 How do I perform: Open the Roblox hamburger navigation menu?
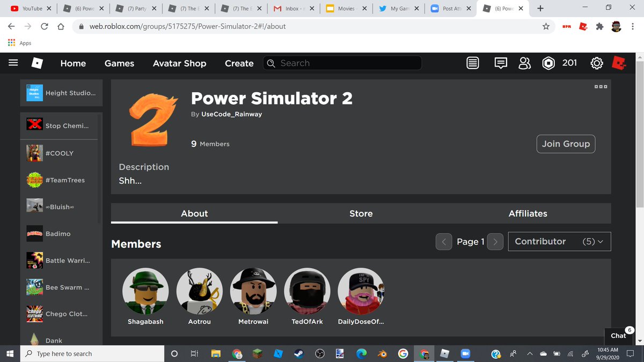click(13, 63)
